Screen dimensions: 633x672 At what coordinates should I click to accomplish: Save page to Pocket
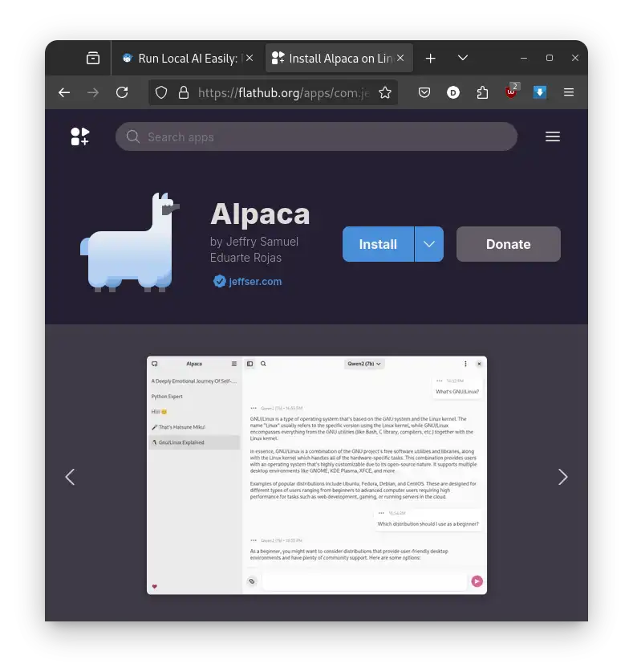[x=424, y=92]
